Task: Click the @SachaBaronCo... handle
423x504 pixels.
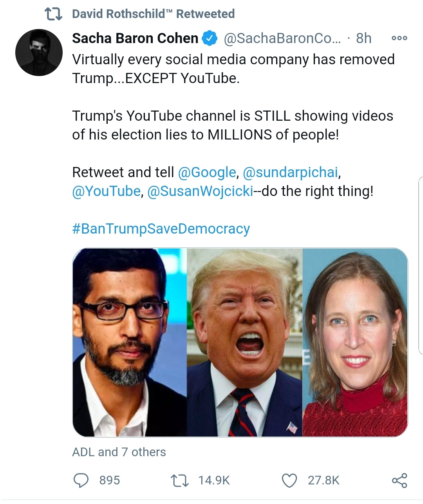Action: pos(282,38)
